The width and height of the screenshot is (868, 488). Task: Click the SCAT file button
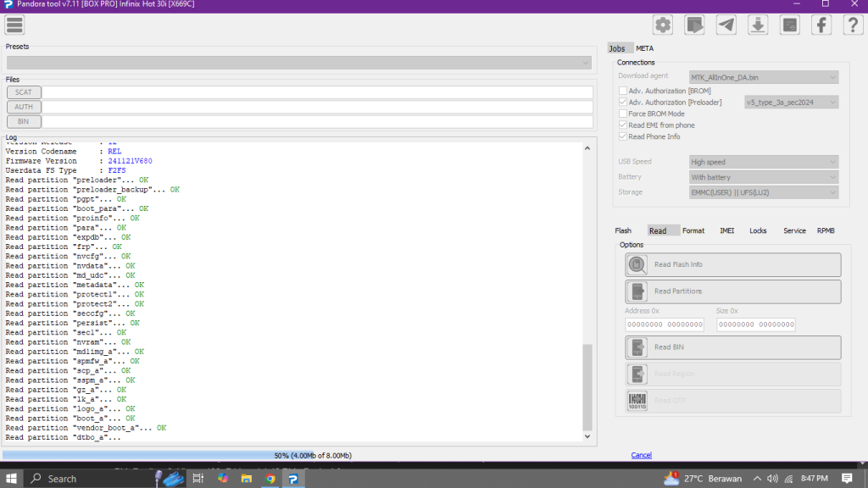[x=23, y=92]
